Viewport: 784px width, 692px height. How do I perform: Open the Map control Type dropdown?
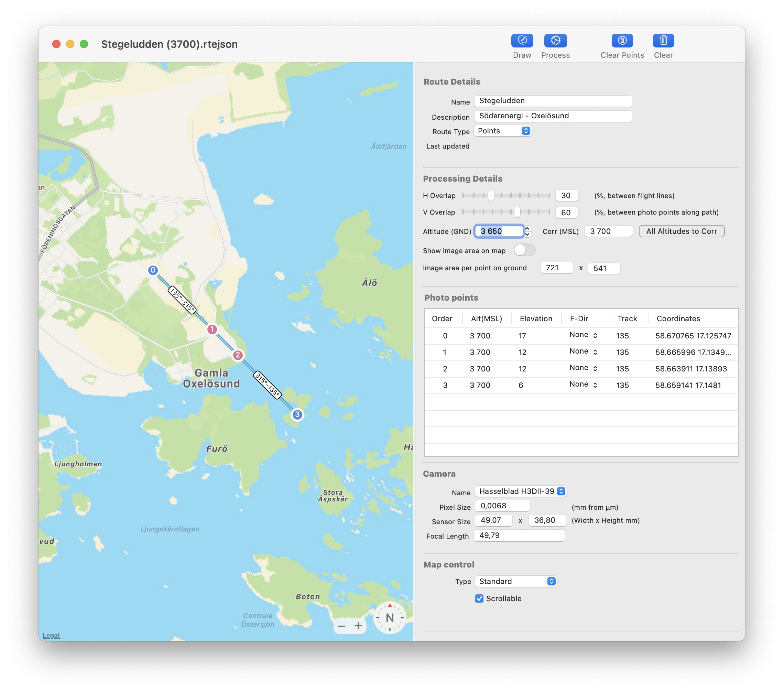[x=515, y=581]
